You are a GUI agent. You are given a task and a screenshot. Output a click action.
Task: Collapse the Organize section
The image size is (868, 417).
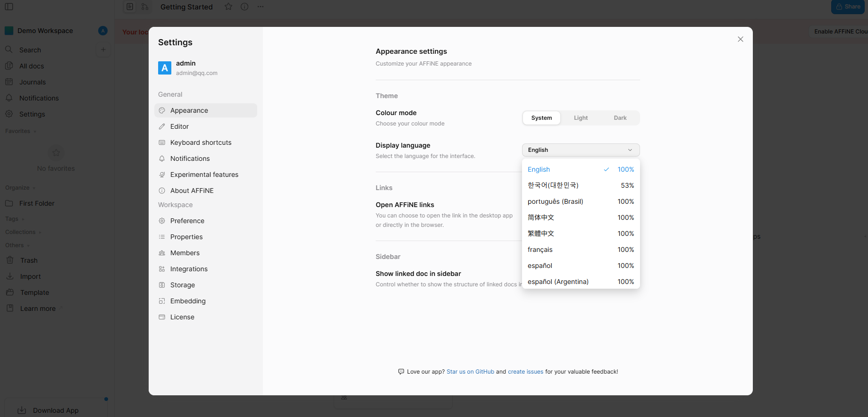(x=20, y=188)
